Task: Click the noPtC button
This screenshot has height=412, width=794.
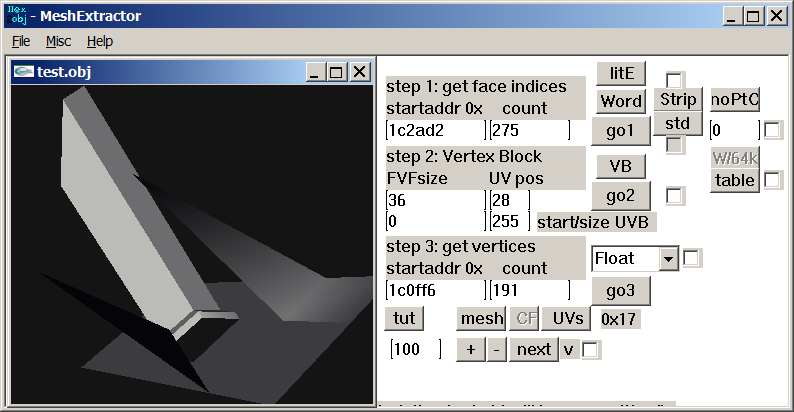Action: click(x=735, y=100)
